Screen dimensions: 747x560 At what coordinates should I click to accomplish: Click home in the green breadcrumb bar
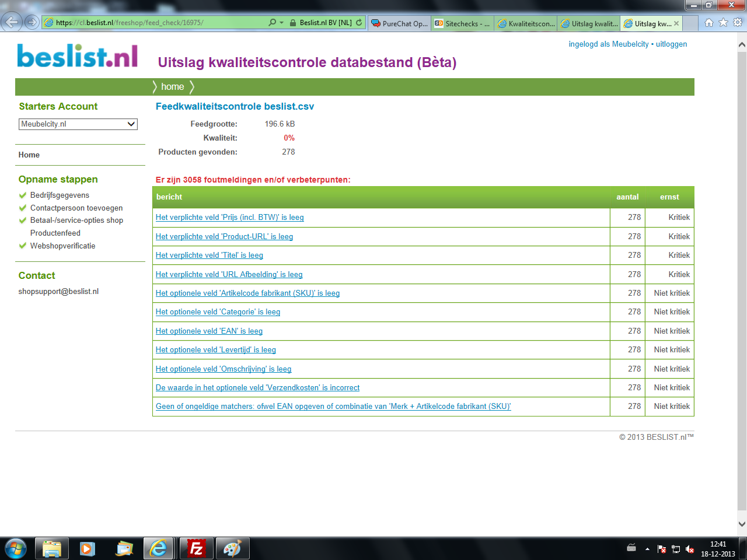pyautogui.click(x=172, y=87)
